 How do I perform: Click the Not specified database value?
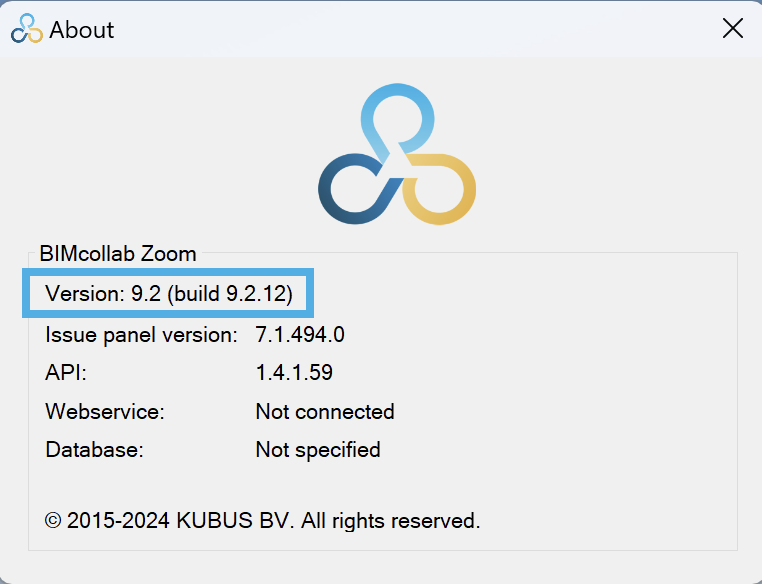(318, 450)
